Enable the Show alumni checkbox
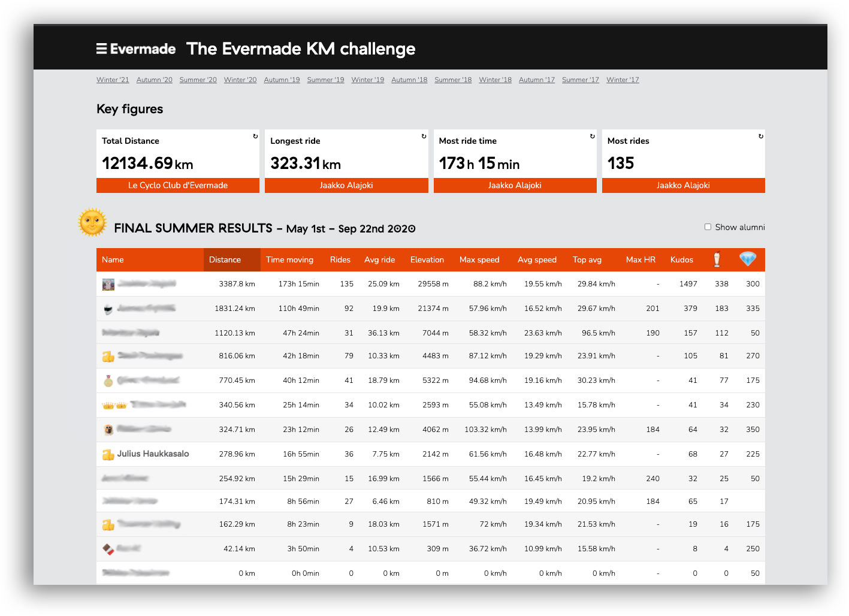Screen dimensions: 849x616 point(708,227)
